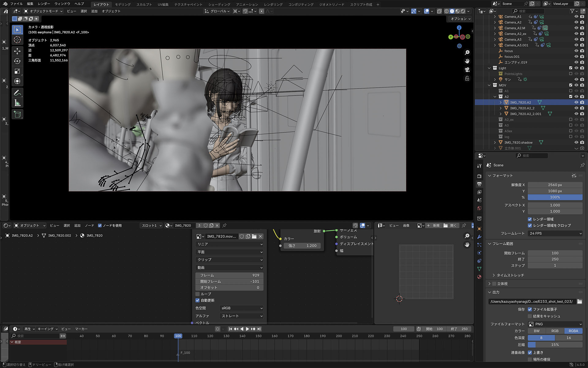Viewport: 588px width, 368px height.
Task: Select the RGB color mode button
Action: pos(555,331)
